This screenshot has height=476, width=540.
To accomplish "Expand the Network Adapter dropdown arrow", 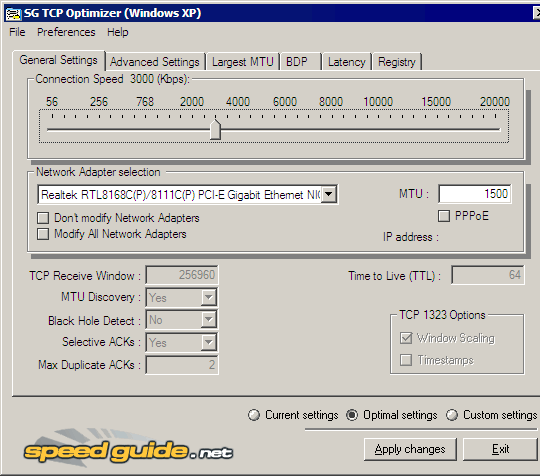I will 329,194.
